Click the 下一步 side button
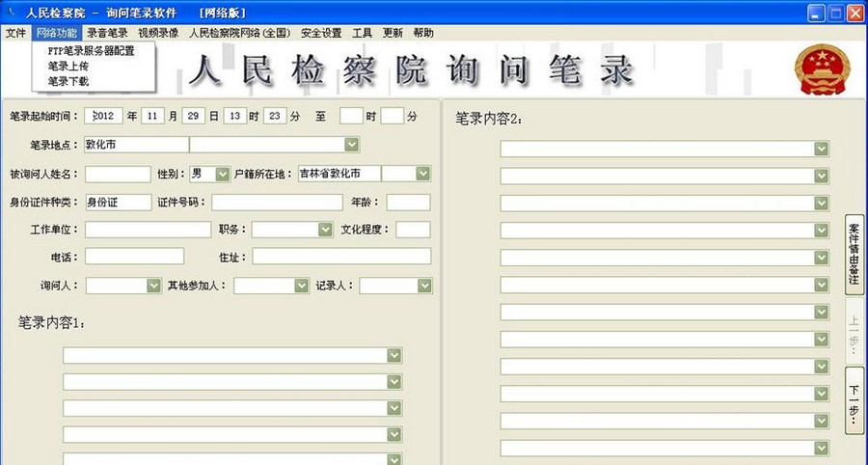The height and width of the screenshot is (465, 868). 854,400
